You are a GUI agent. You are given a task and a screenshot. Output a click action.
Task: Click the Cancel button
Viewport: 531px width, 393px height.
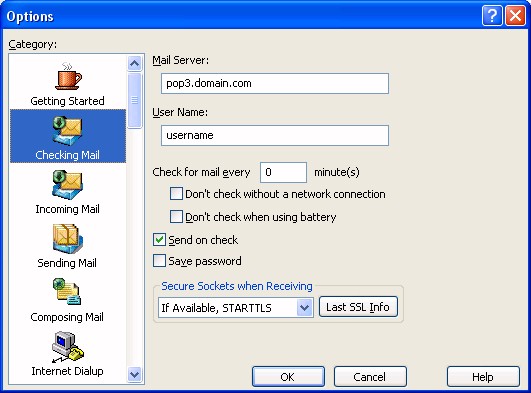(x=370, y=377)
